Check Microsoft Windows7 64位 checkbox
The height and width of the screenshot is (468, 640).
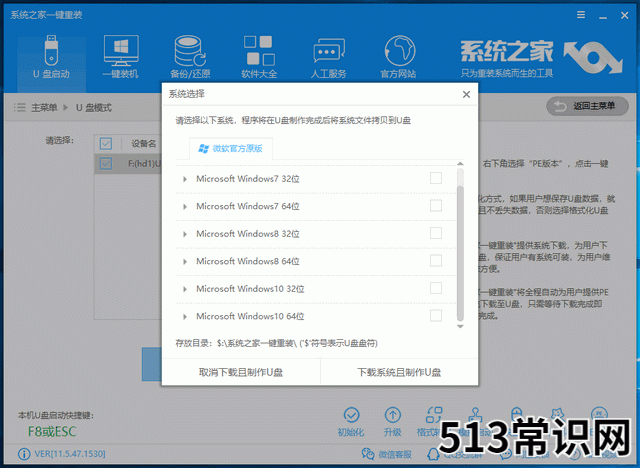click(x=436, y=206)
